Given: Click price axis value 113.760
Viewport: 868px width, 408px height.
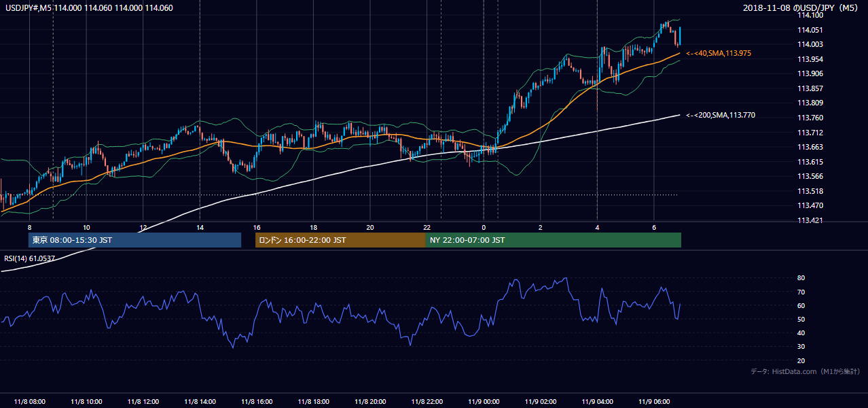Looking at the screenshot, I should point(810,118).
